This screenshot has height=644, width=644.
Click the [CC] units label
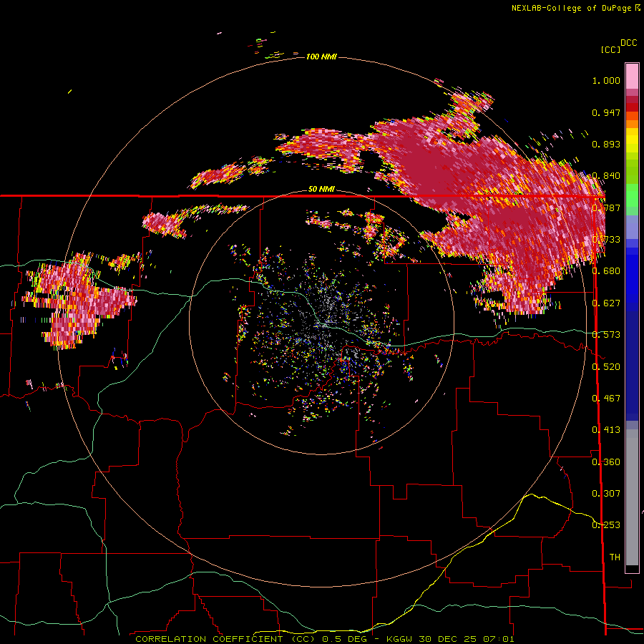tap(610, 49)
